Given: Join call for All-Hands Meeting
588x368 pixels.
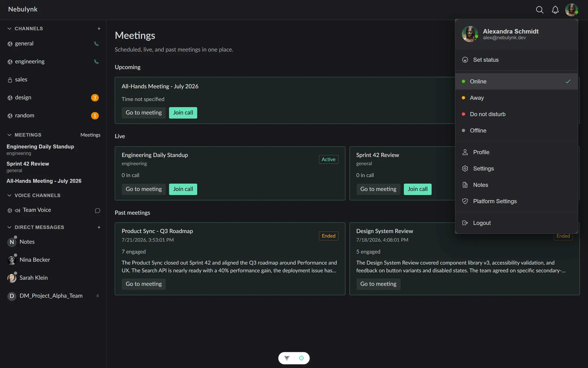Looking at the screenshot, I should coord(183,113).
